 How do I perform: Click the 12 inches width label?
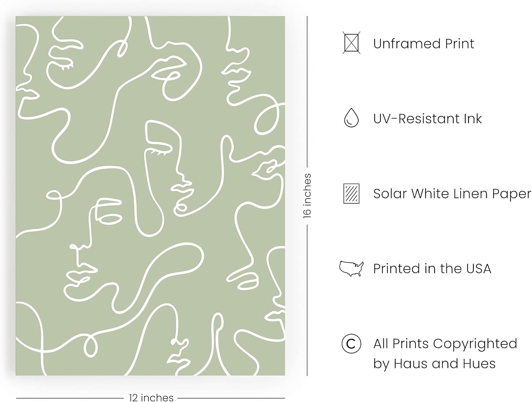[x=151, y=397]
